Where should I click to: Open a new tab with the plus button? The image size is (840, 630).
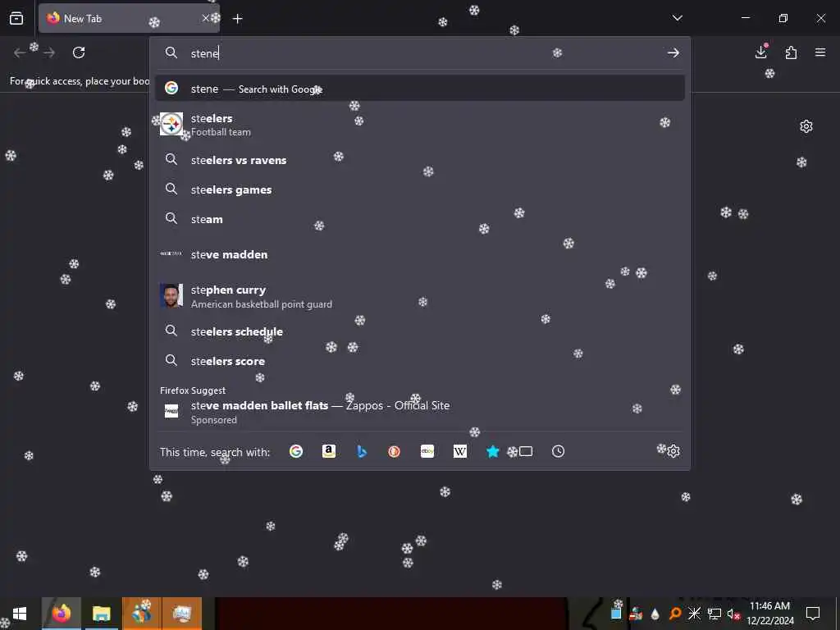coord(237,19)
